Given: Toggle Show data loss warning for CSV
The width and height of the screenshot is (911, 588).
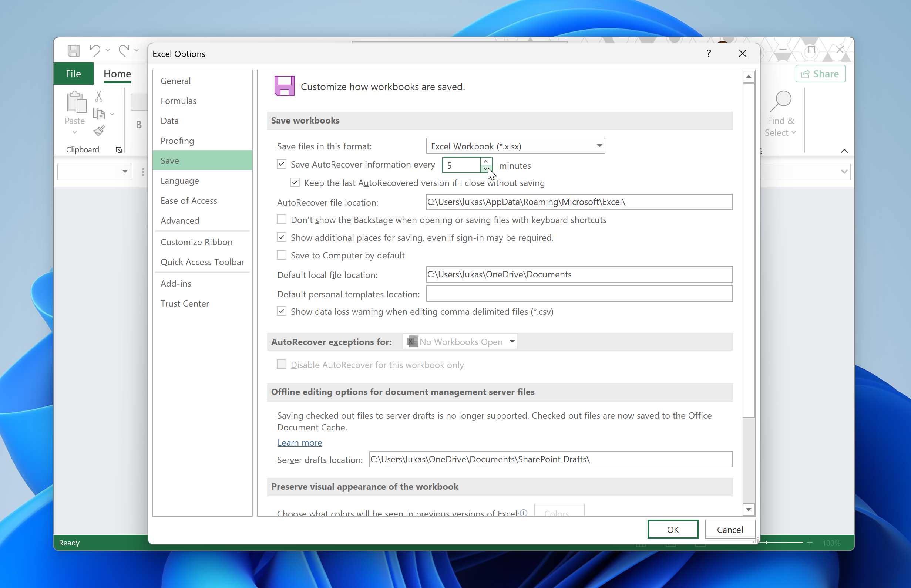Looking at the screenshot, I should [282, 311].
